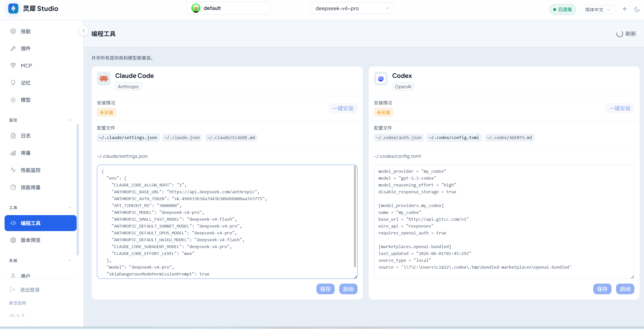Click the Codex 未安装 status tag
Screen dimensions: 644x329
(383, 112)
